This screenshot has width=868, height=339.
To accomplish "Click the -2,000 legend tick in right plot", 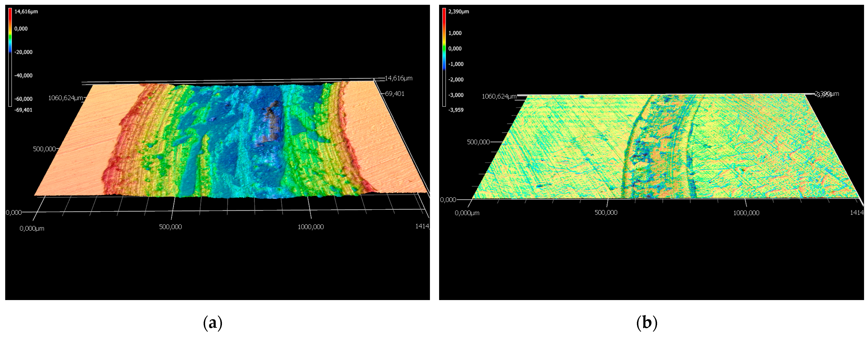I will click(x=456, y=80).
